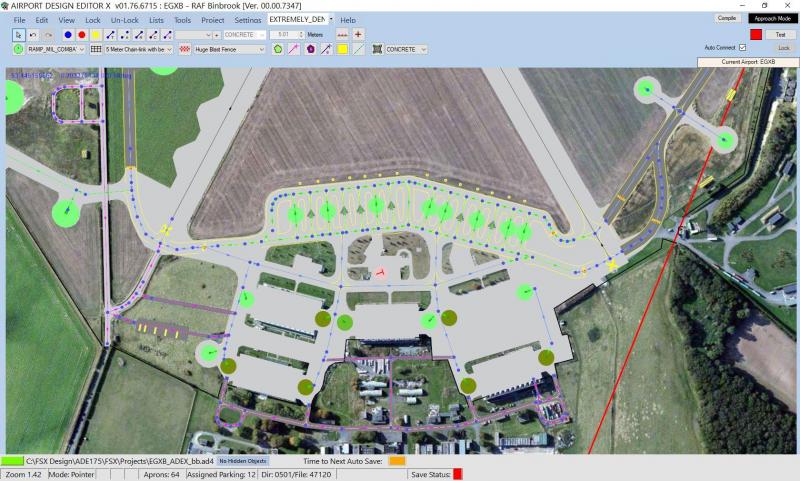Click the No Hidden Objects indicator
Image resolution: width=800 pixels, height=481 pixels.
click(x=243, y=461)
